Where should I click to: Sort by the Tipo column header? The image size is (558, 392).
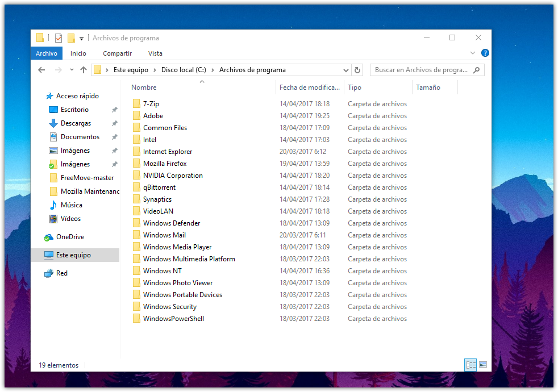click(355, 87)
